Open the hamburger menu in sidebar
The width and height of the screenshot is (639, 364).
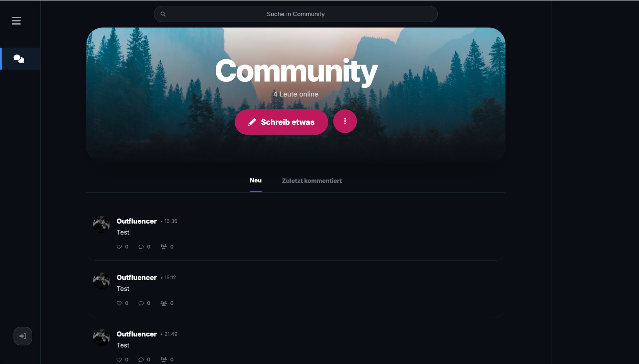pyautogui.click(x=16, y=21)
